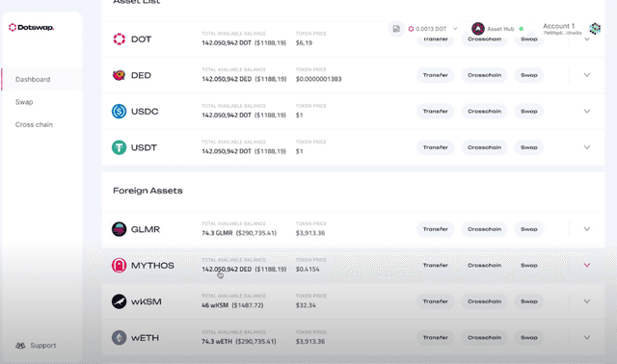Viewport: 617px width, 364px height.
Task: Click the USDC token icon
Action: (x=119, y=112)
